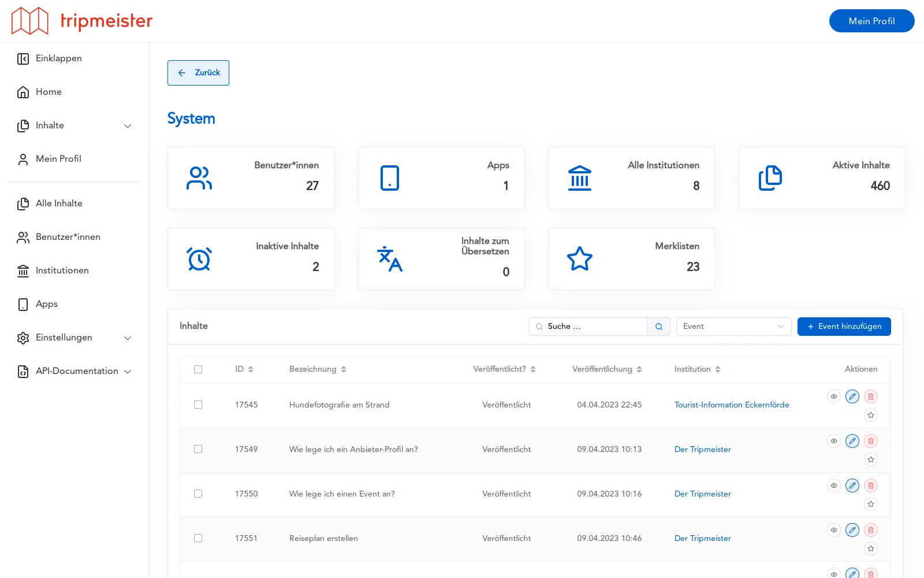Screen dimensions: 924x578
Task: Expand the API-Documentation sidebar submenu
Action: point(128,372)
